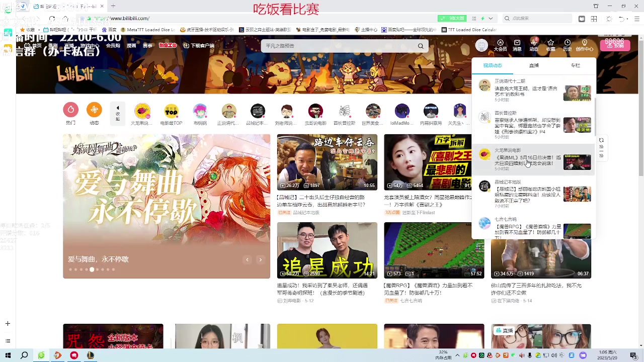This screenshot has width=644, height=362.
Task: Open the 主播中心 bookmark
Action: coord(366,30)
